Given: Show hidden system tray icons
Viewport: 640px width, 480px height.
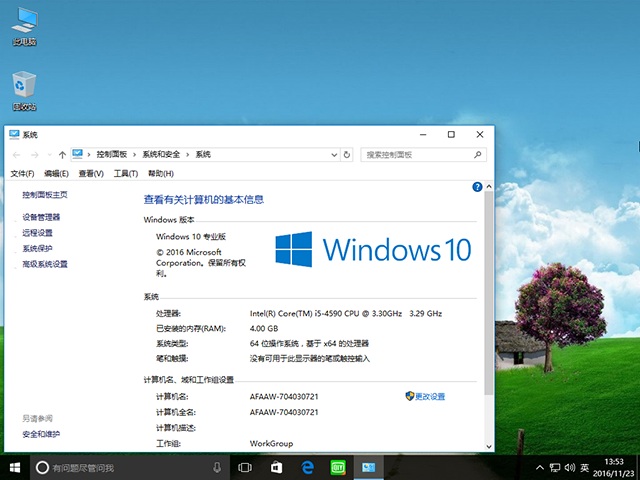Looking at the screenshot, I should click(540, 467).
